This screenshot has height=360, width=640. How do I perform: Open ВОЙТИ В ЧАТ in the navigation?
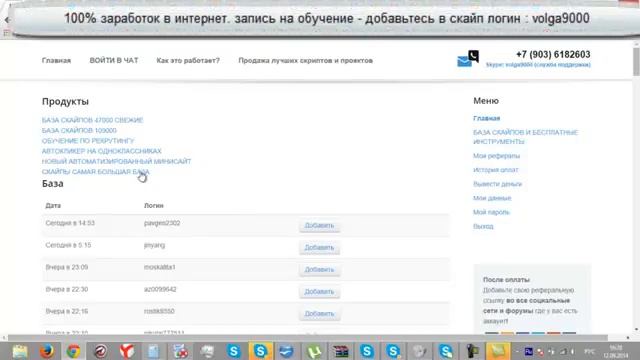pos(114,60)
